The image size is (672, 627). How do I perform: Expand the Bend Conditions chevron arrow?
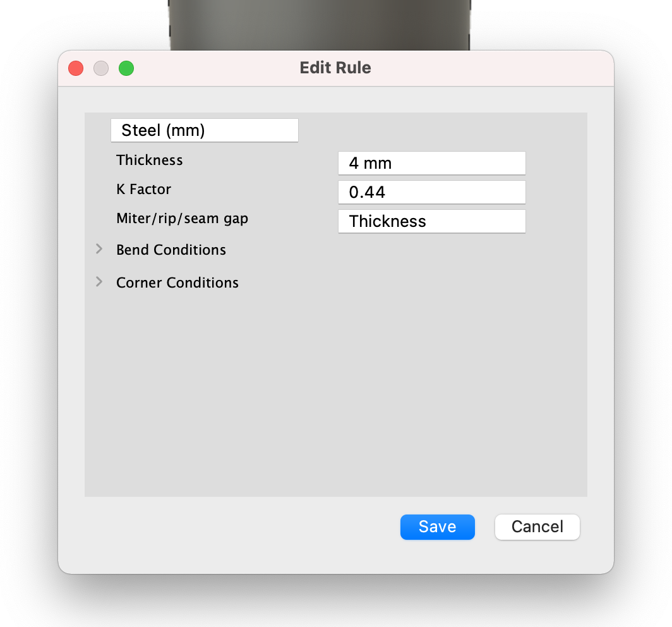pyautogui.click(x=99, y=250)
